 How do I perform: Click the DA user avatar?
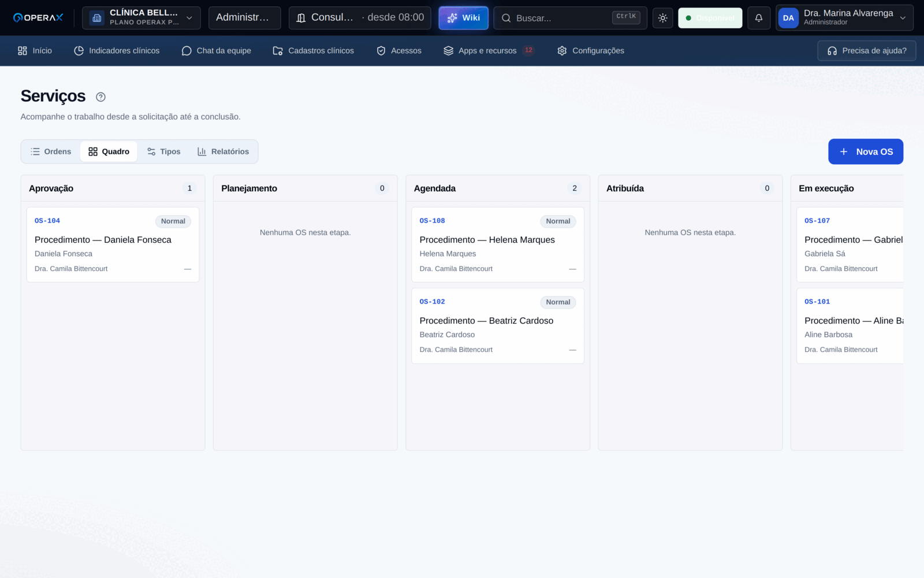tap(788, 18)
